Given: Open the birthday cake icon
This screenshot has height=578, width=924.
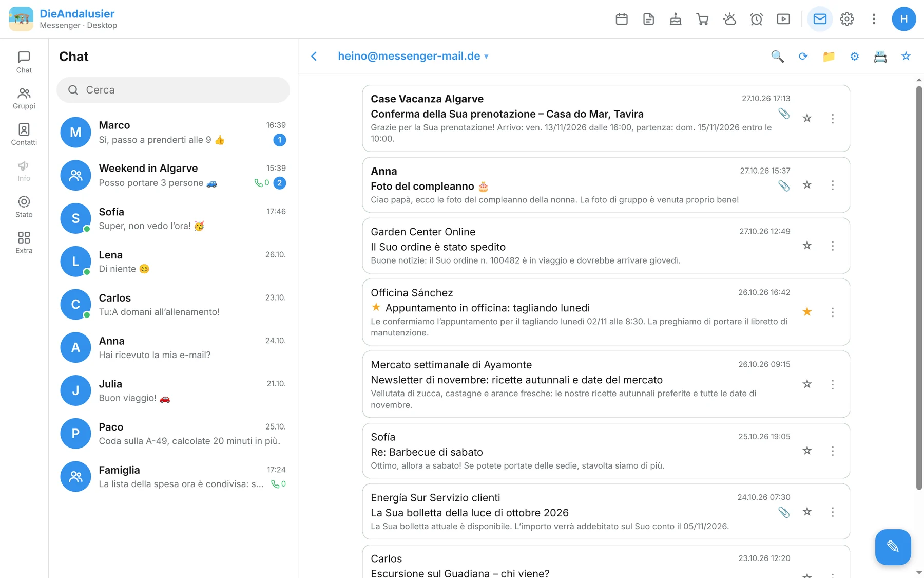Looking at the screenshot, I should pyautogui.click(x=676, y=19).
